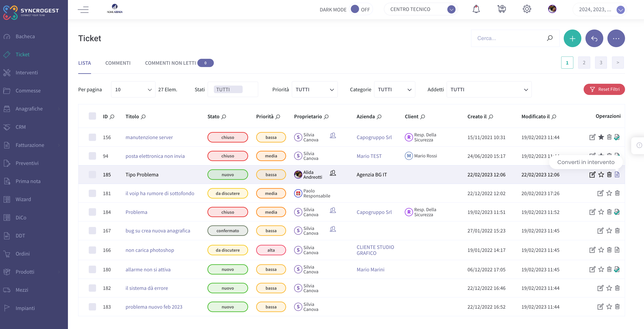Open the three-dots more actions button

(x=616, y=38)
